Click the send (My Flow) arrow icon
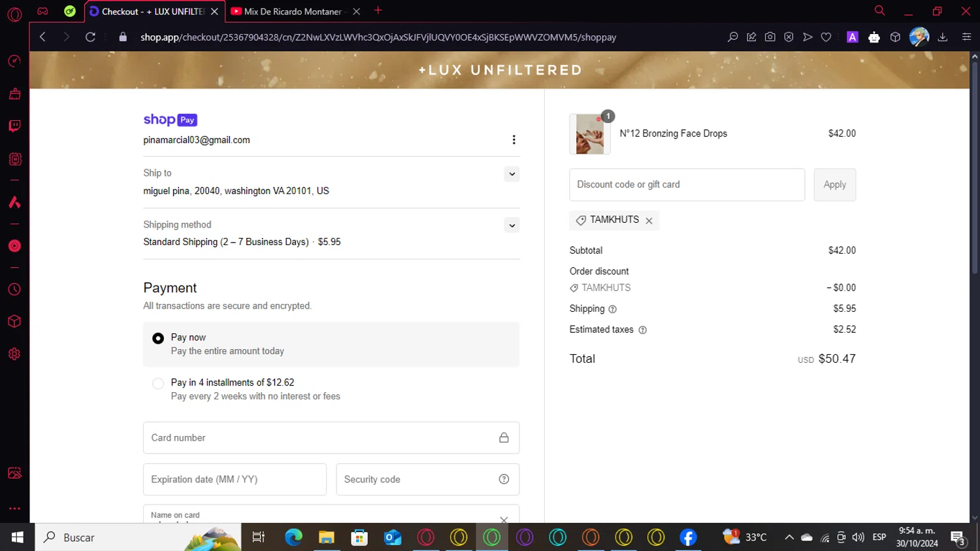 click(808, 37)
